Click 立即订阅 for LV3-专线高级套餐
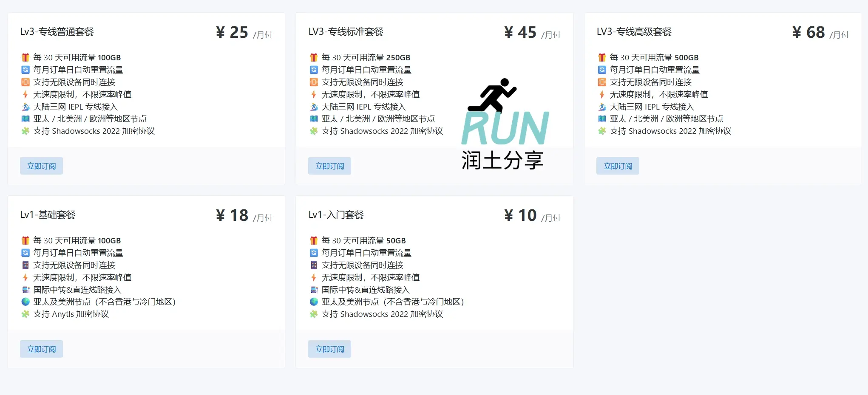Image resolution: width=868 pixels, height=395 pixels. click(x=617, y=166)
